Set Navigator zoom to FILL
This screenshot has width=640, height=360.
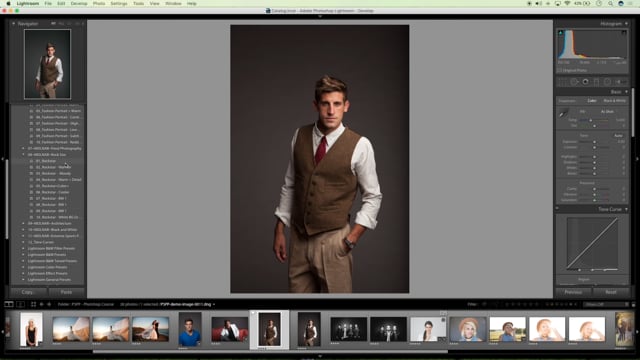(61, 24)
